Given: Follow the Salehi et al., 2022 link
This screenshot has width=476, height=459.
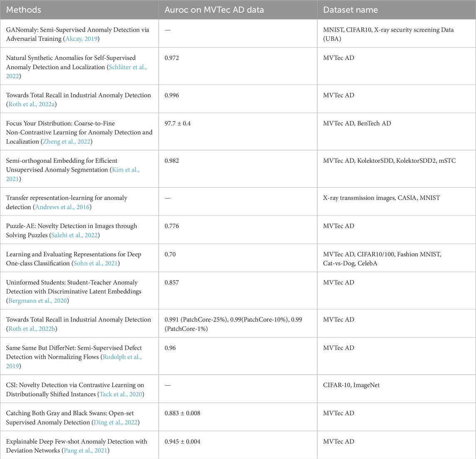Looking at the screenshot, I should coord(74,235).
